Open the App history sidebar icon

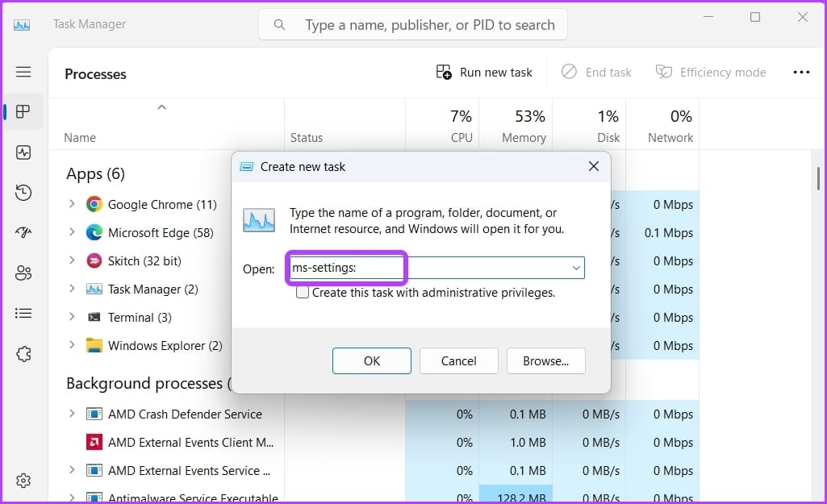[x=23, y=193]
